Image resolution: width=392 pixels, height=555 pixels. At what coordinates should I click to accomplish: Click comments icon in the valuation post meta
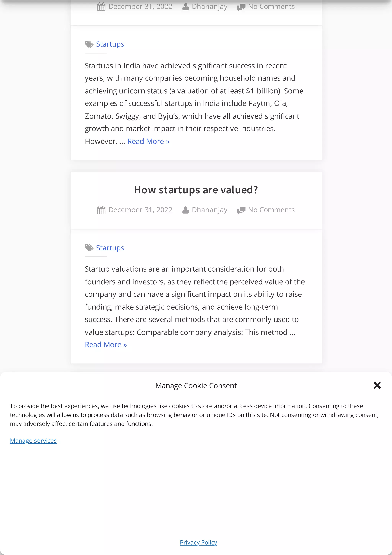[x=241, y=210]
